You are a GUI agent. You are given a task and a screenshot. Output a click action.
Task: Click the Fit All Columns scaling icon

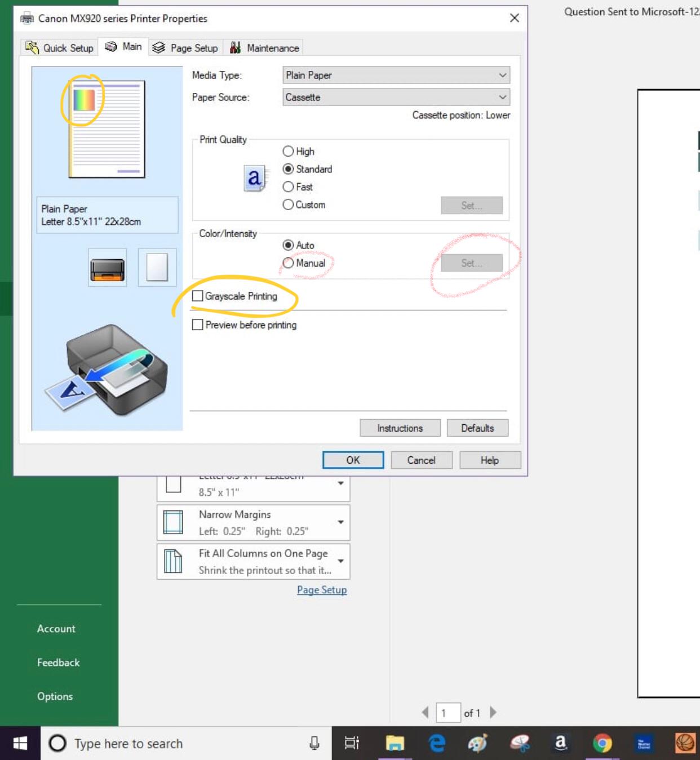[173, 561]
